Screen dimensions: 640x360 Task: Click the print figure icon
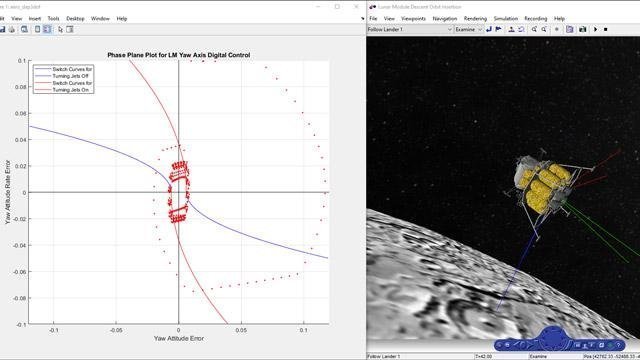pos(12,29)
